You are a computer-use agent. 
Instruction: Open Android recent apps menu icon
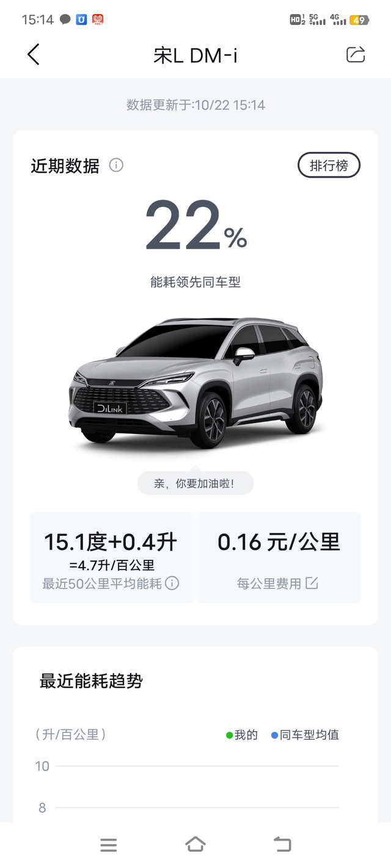[109, 845]
